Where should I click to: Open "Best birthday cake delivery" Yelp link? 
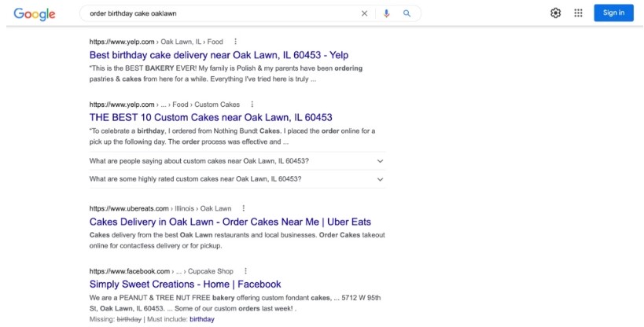click(219, 55)
